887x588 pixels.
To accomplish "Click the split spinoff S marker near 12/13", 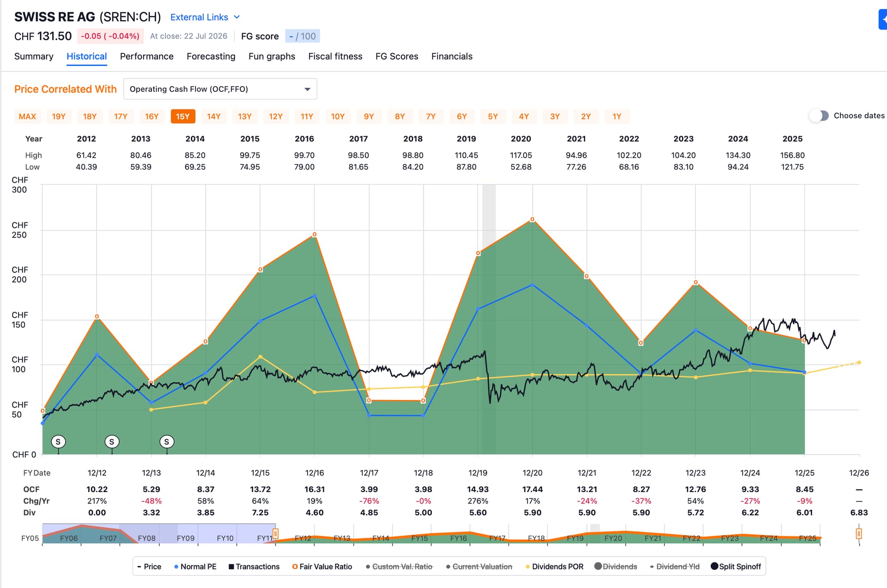I will [167, 442].
